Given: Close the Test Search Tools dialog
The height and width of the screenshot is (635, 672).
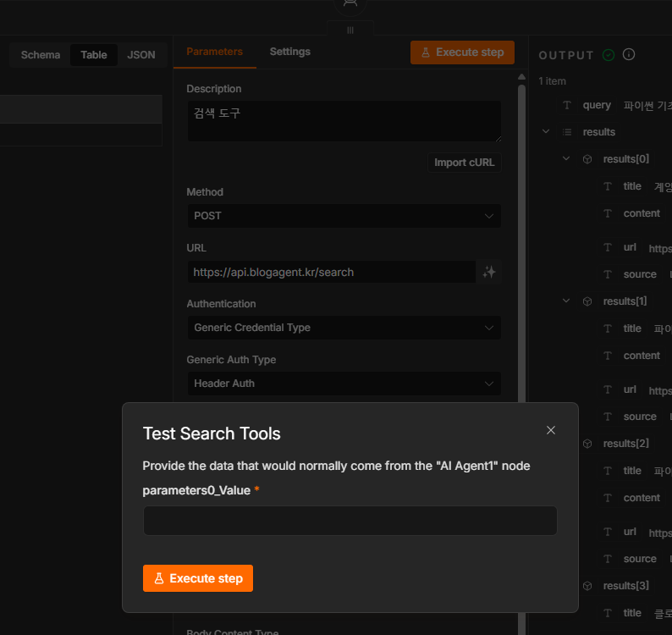Looking at the screenshot, I should [x=551, y=430].
